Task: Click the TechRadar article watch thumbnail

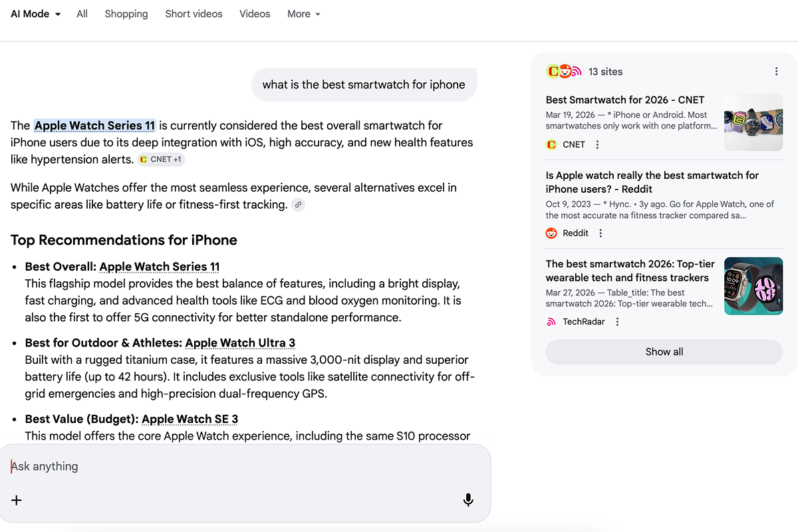Action: click(753, 286)
